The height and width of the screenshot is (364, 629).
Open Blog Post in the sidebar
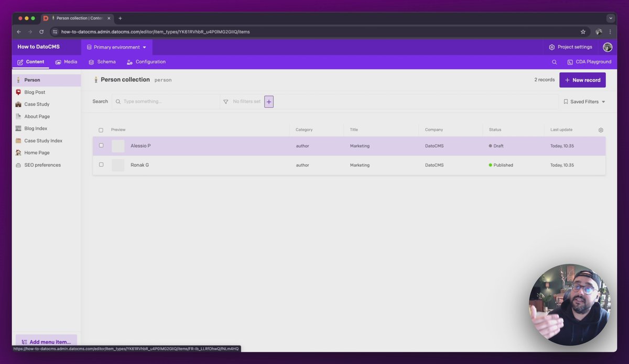[x=35, y=92]
